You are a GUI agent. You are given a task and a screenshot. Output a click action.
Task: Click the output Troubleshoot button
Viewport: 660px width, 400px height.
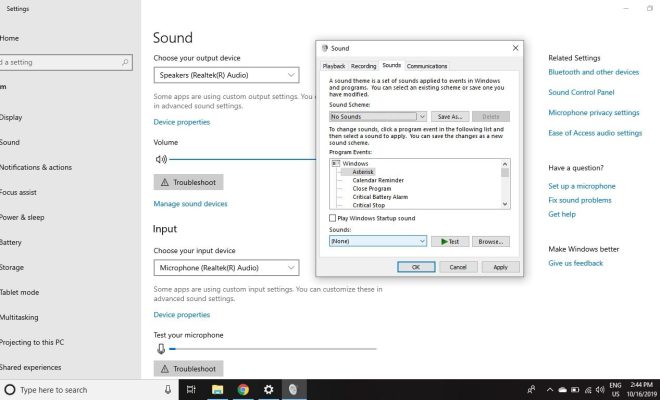click(189, 182)
